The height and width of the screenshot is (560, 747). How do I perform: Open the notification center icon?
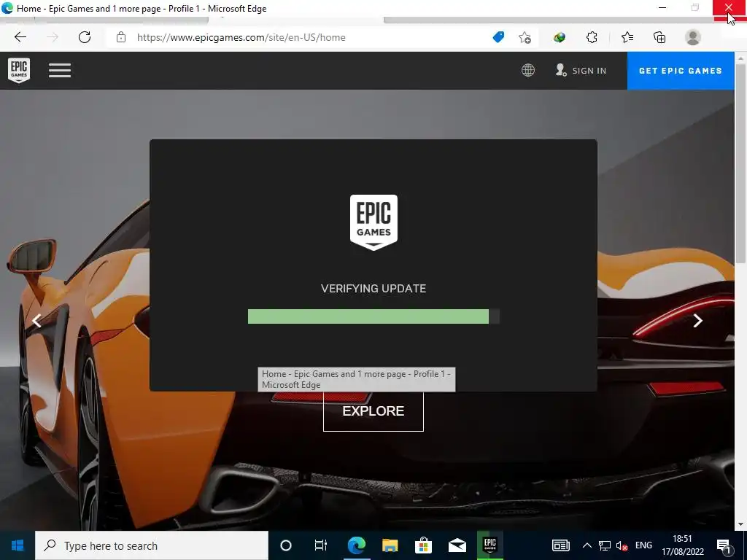point(724,545)
